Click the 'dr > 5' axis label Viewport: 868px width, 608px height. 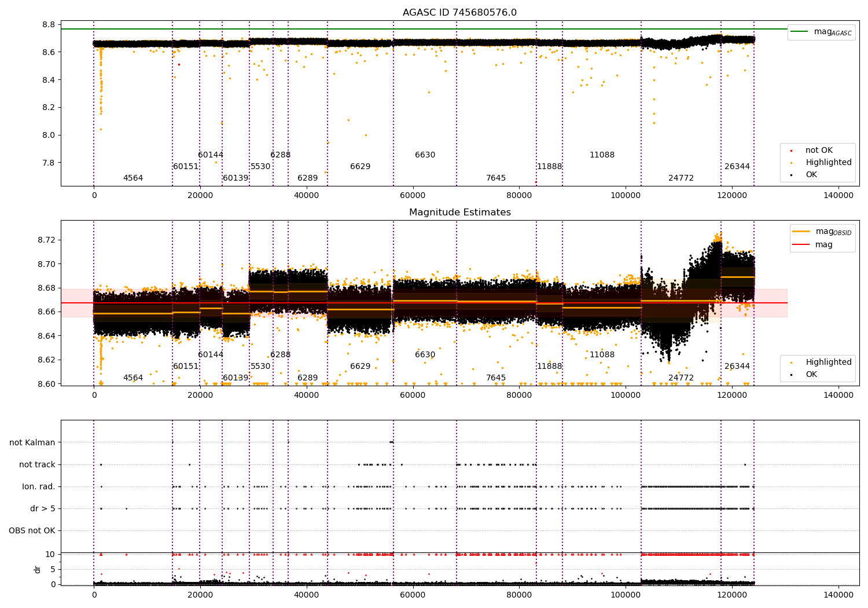point(43,509)
